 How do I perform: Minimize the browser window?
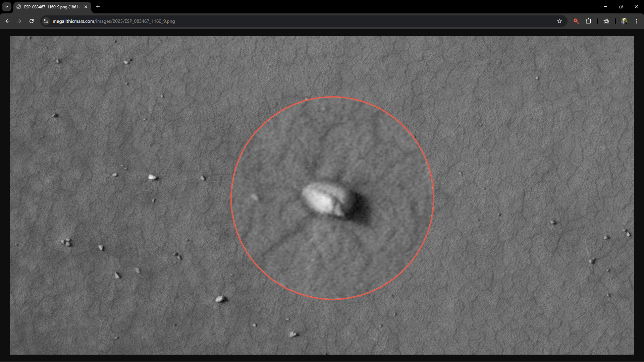click(x=605, y=7)
